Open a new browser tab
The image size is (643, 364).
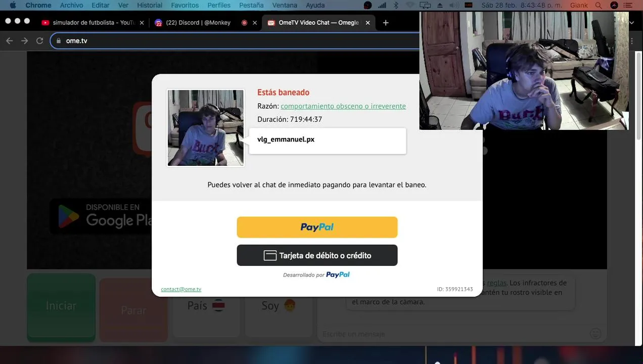pos(386,23)
